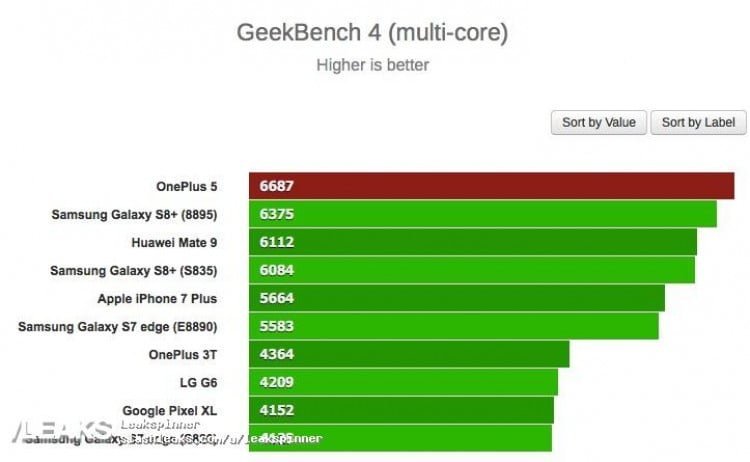Screen dimensions: 750x462
Task: Click the OnePlus 5 axis label
Action: (186, 186)
